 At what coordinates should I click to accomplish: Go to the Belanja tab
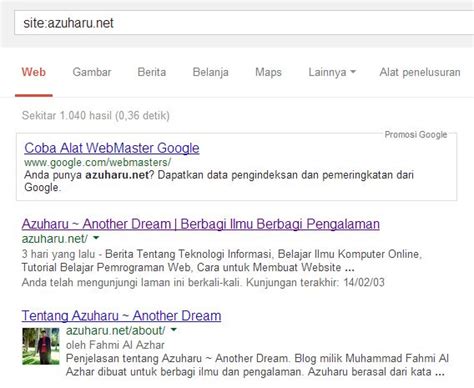[x=211, y=72]
